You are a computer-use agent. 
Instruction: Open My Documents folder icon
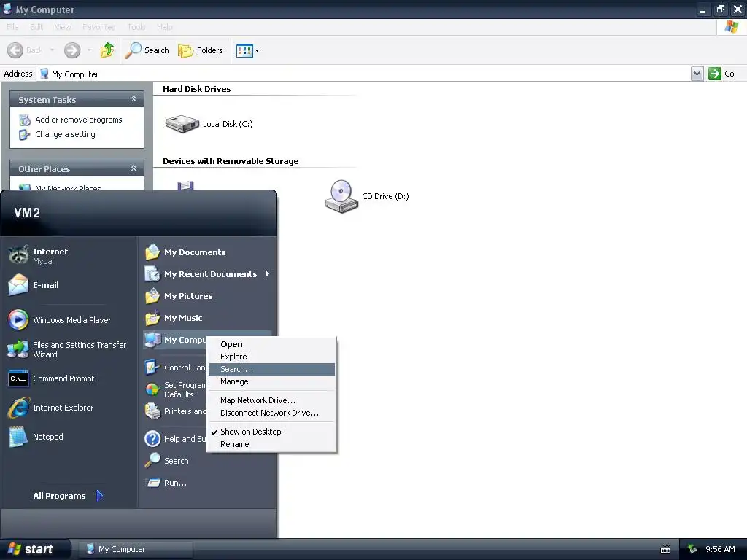152,252
